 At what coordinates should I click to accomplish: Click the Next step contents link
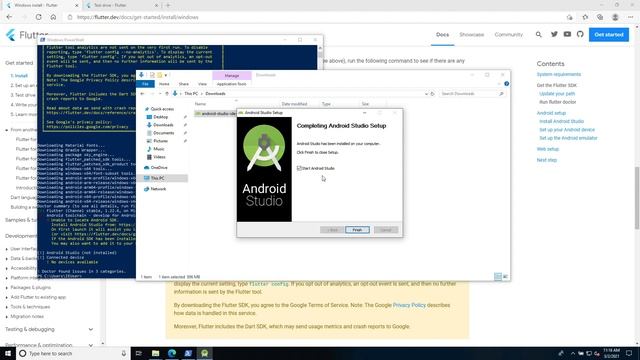point(547,160)
